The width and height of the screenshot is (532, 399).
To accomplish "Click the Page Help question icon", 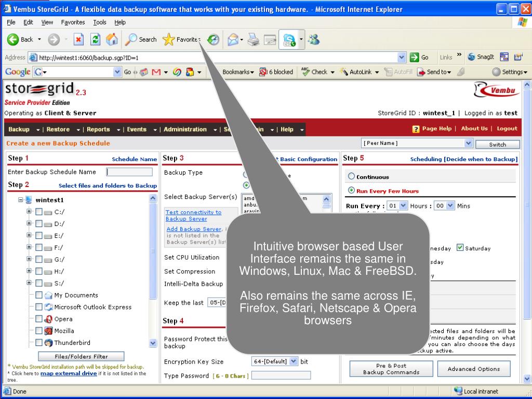I will point(416,129).
